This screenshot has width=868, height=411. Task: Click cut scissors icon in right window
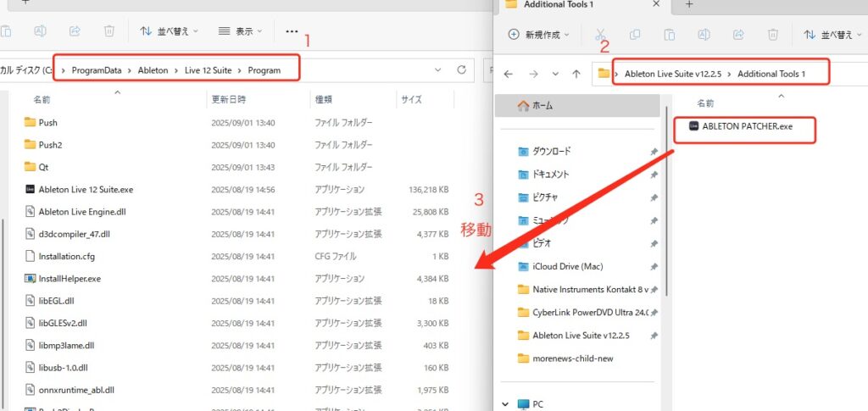coord(600,34)
